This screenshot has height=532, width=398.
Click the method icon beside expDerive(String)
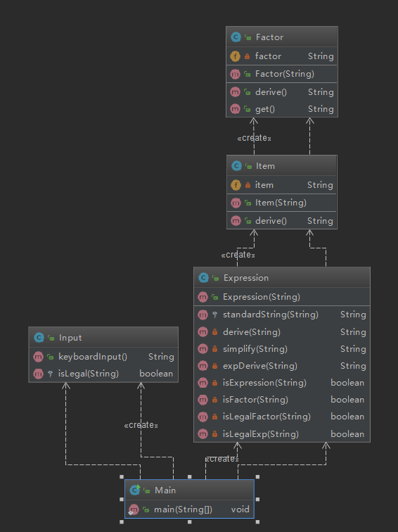click(x=203, y=366)
